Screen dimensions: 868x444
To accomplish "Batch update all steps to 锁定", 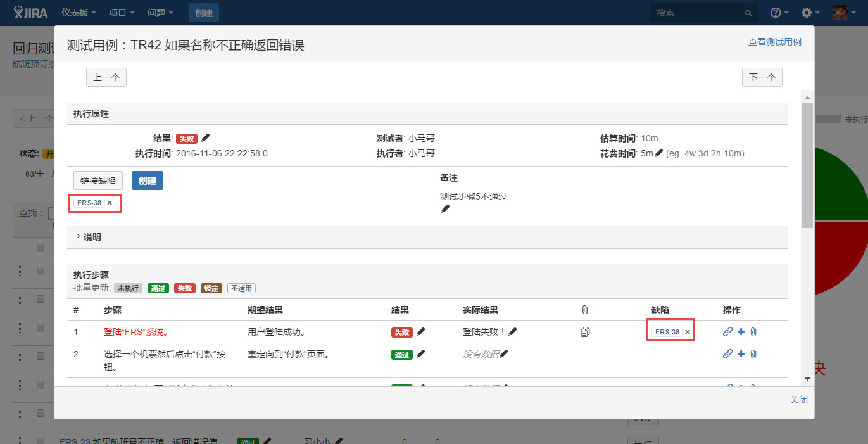I will (x=211, y=288).
